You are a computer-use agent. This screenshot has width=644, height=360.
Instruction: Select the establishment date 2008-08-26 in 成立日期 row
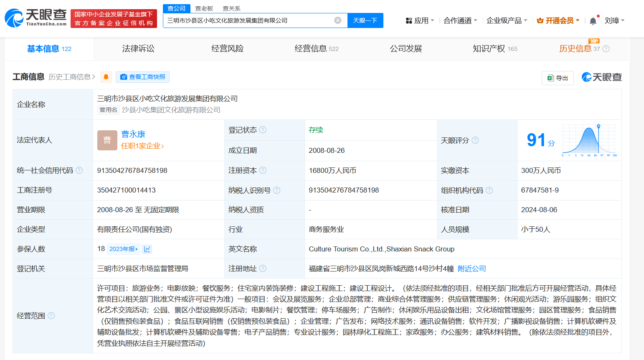327,150
